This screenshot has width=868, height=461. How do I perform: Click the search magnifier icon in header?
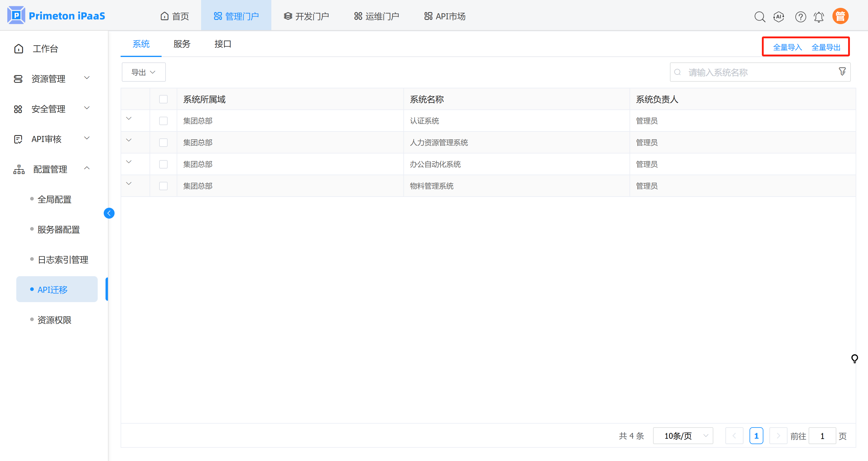759,17
